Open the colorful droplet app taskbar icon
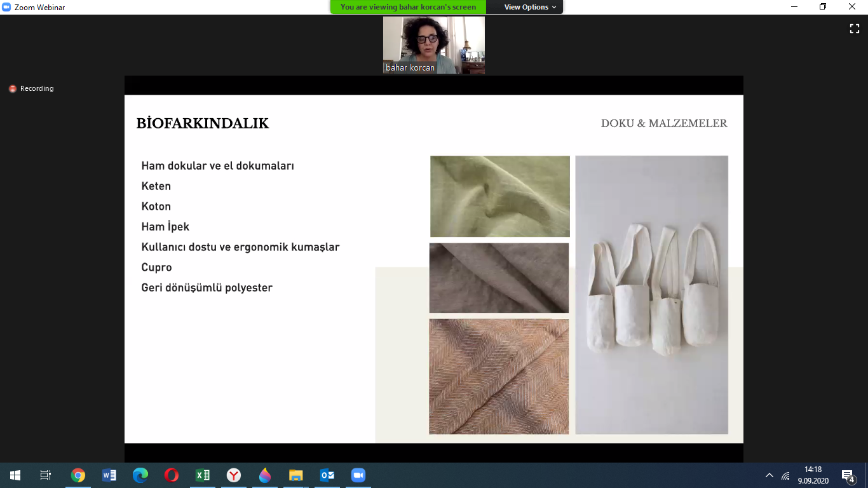This screenshot has width=868, height=488. click(x=265, y=475)
